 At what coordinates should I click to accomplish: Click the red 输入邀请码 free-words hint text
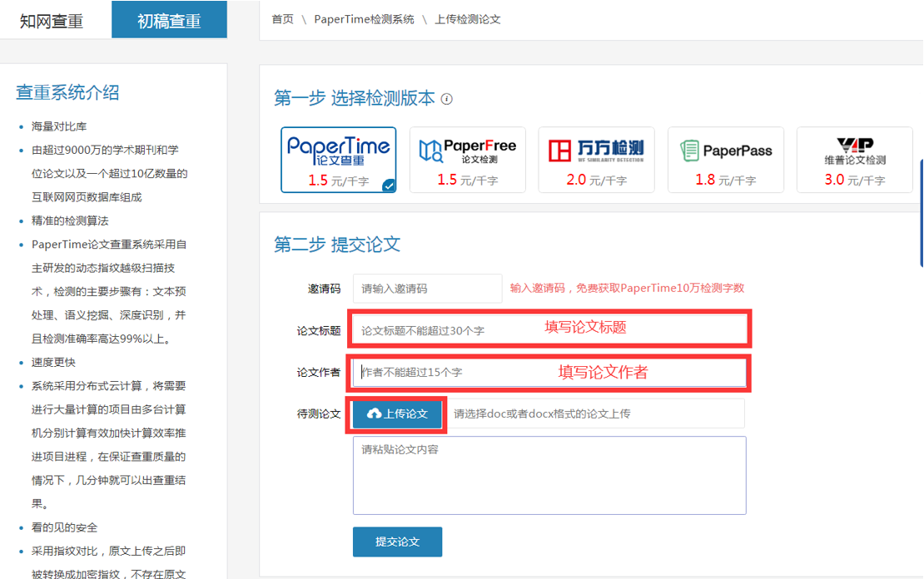(x=627, y=288)
